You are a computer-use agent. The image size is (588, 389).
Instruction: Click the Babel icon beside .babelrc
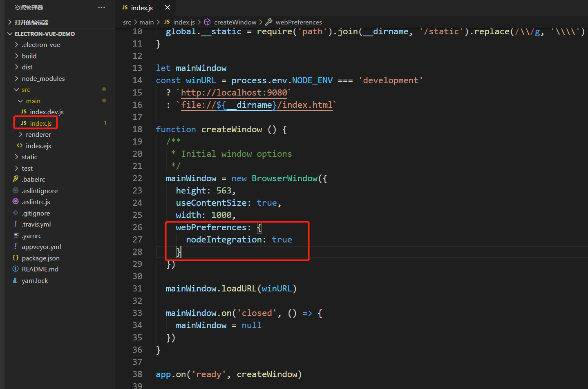click(16, 179)
